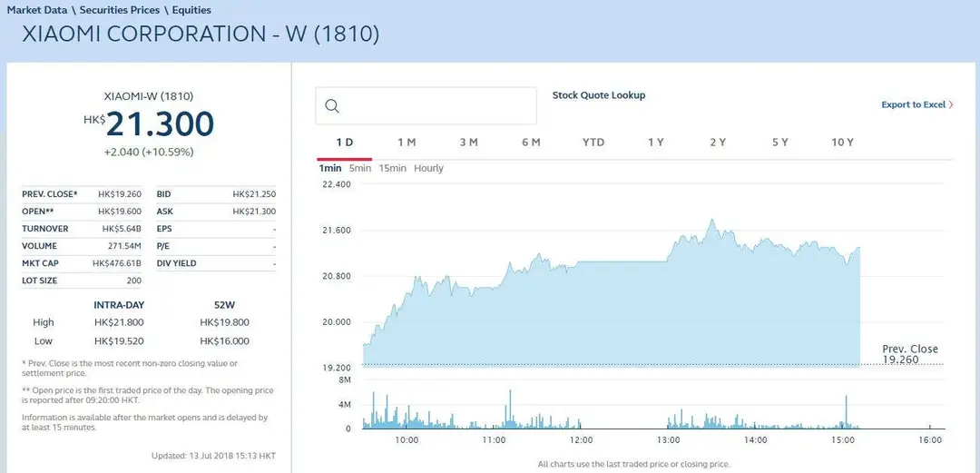Click the 52W High value HK$19.800
This screenshot has height=473, width=980.
point(224,323)
